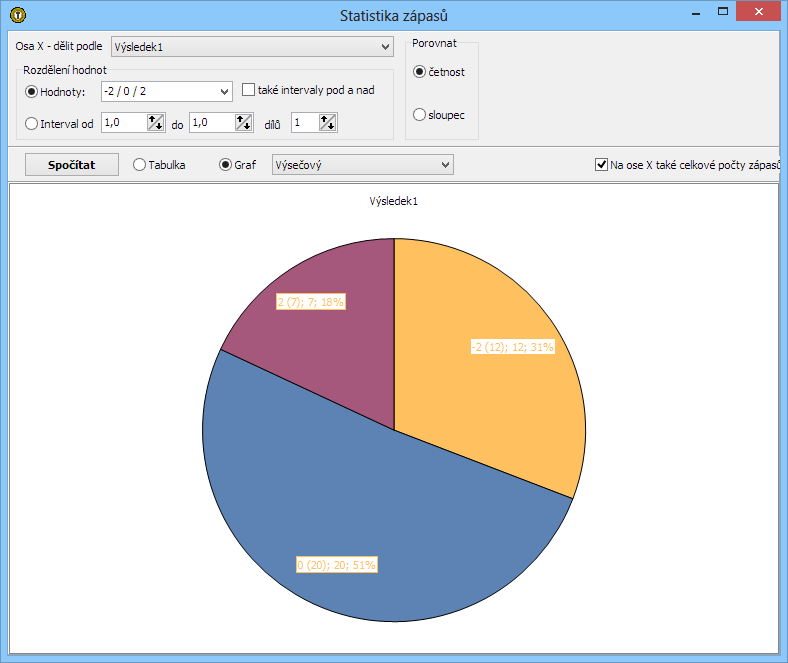Click the label '2 (7); 7; 18%'
This screenshot has width=788, height=663.
click(311, 302)
